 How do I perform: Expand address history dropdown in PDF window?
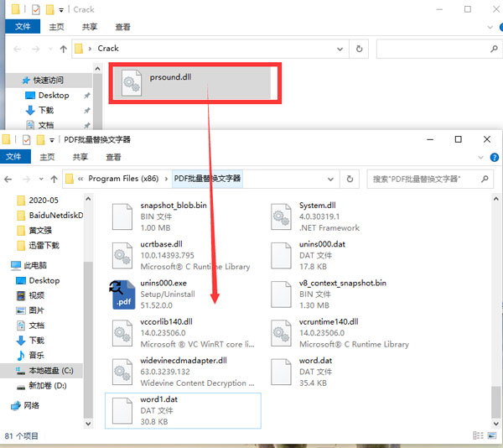[330, 179]
